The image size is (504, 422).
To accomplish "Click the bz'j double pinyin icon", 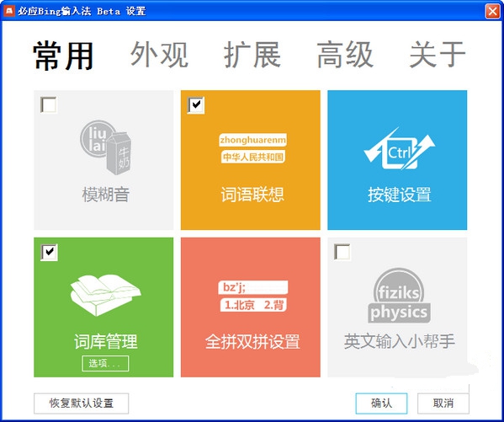I will (x=253, y=296).
